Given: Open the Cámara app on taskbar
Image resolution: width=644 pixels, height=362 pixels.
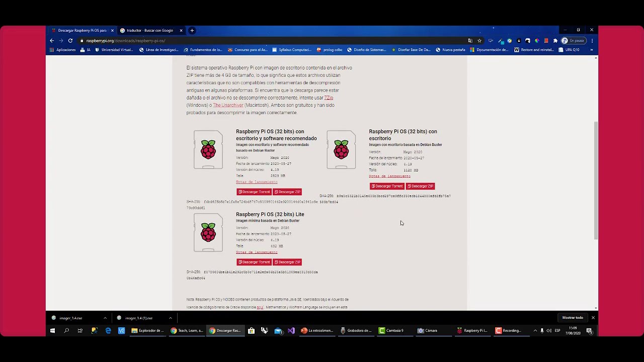Looking at the screenshot, I should point(434,331).
